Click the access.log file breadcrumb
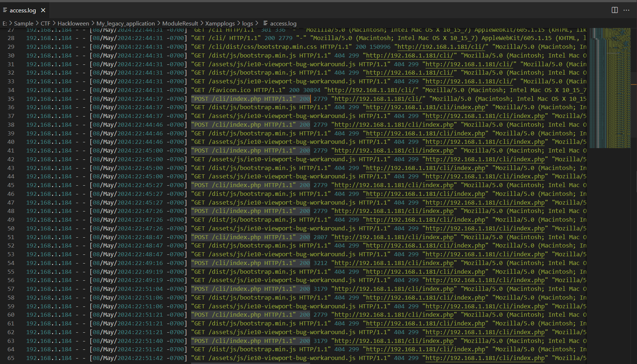Viewport: 637px width, 364px height. point(283,23)
